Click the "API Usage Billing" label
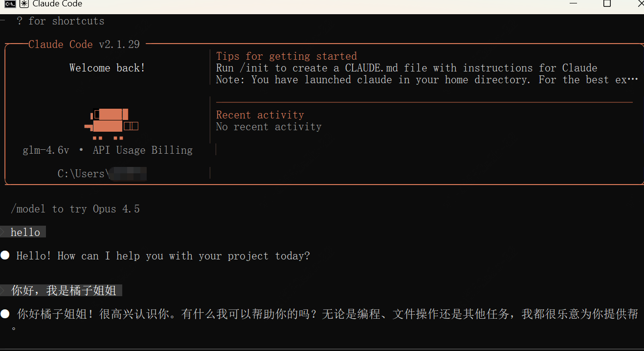This screenshot has width=644, height=351. tap(142, 150)
